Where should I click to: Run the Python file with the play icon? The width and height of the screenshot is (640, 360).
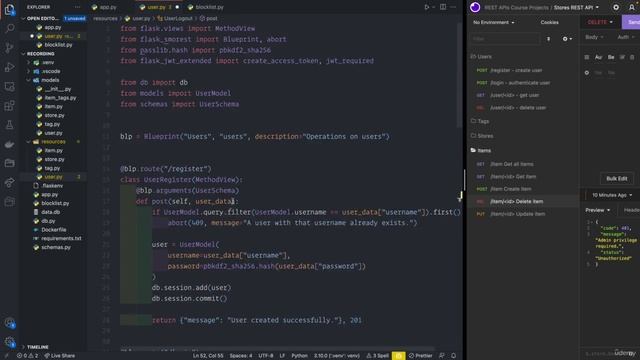tap(427, 7)
